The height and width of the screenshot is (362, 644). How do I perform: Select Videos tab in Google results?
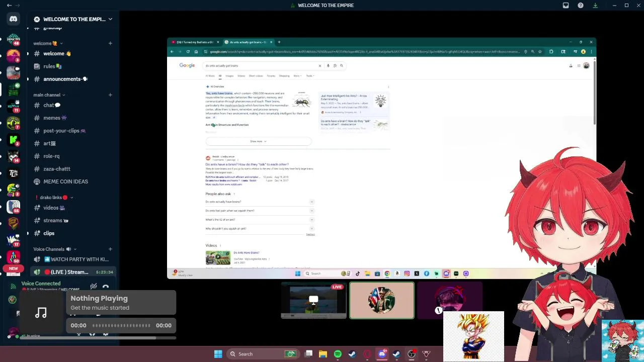(241, 76)
